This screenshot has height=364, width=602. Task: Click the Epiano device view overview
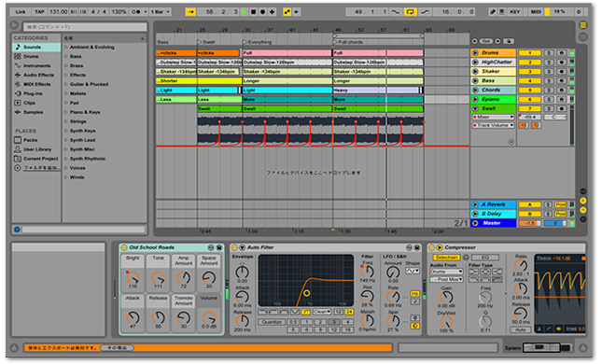coord(548,347)
